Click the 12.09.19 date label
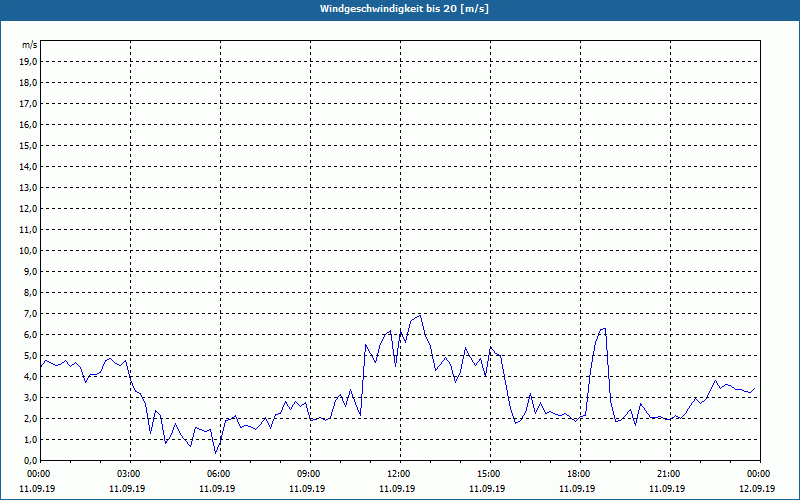The width and height of the screenshot is (800, 500). pyautogui.click(x=759, y=489)
